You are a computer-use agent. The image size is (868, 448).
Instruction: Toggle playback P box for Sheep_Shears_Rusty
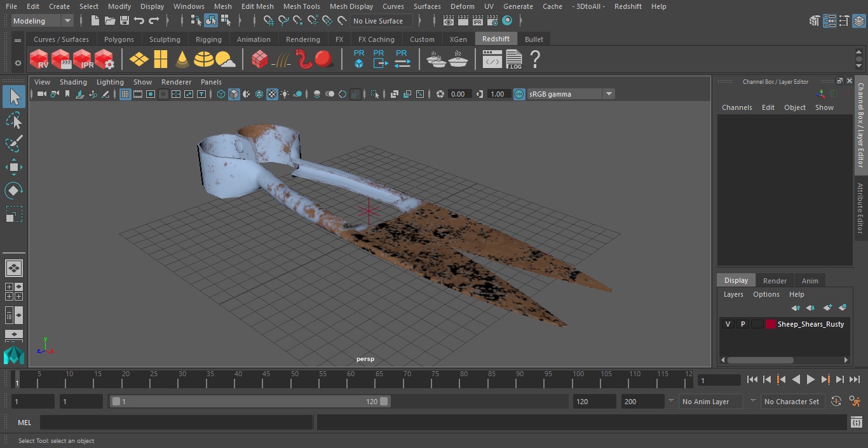click(742, 324)
